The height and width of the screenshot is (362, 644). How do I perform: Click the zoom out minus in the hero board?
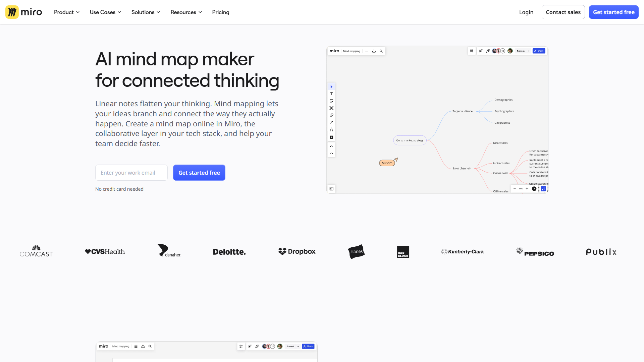(x=515, y=189)
